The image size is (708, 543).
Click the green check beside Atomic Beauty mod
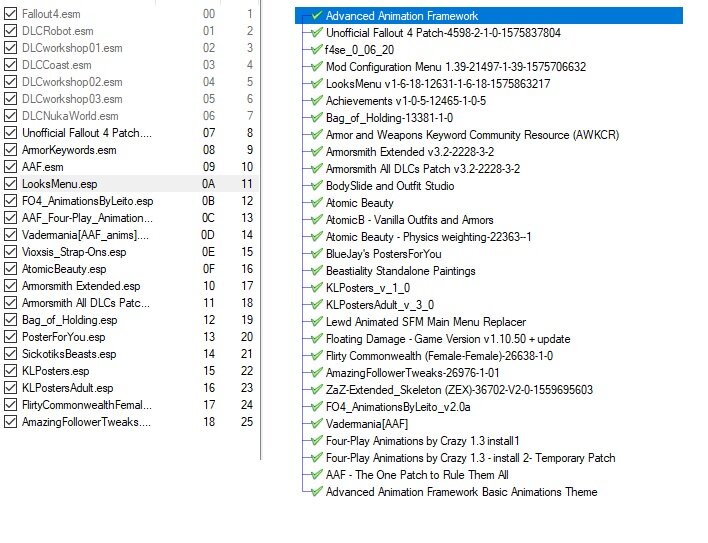pyautogui.click(x=317, y=203)
